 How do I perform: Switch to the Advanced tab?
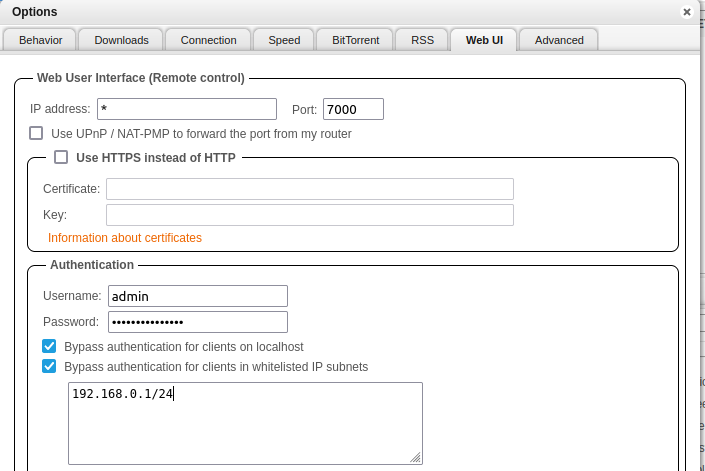tap(559, 40)
